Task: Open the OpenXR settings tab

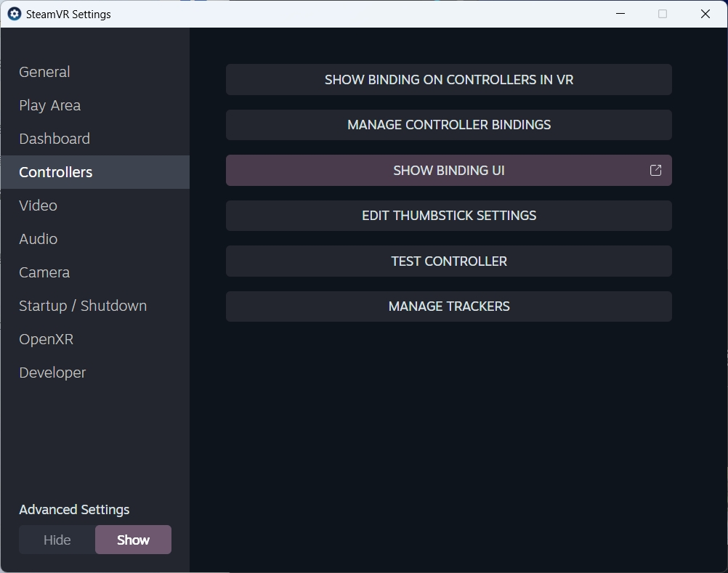Action: click(46, 339)
